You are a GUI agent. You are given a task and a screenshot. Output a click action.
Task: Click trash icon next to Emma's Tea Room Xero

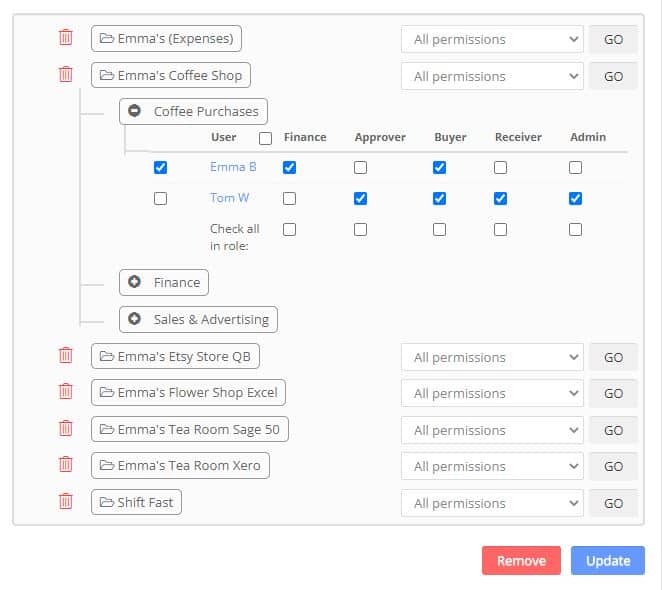pyautogui.click(x=65, y=465)
